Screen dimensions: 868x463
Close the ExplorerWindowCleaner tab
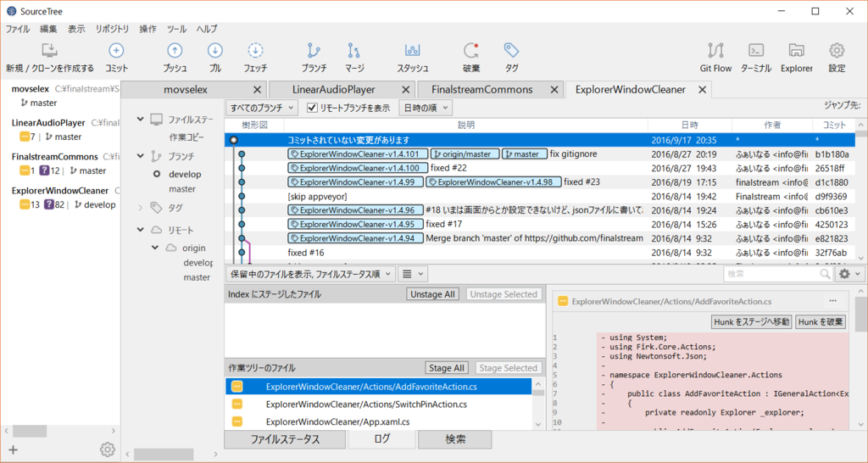(x=702, y=89)
